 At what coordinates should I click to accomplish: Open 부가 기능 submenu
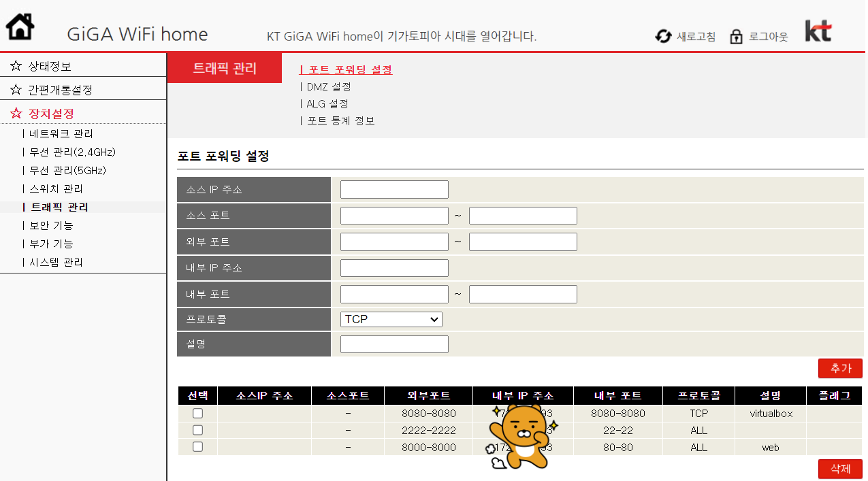tap(51, 244)
